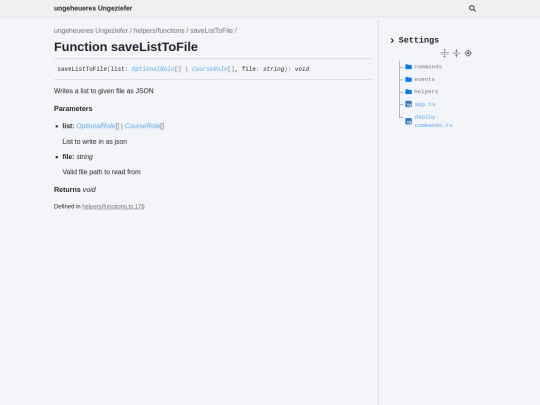The height and width of the screenshot is (405, 540).
Task: Open the app.ts module link
Action: point(425,104)
